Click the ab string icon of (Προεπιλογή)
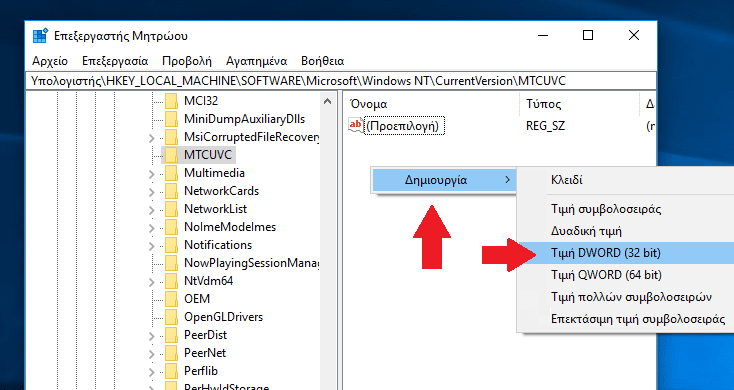 coord(356,125)
